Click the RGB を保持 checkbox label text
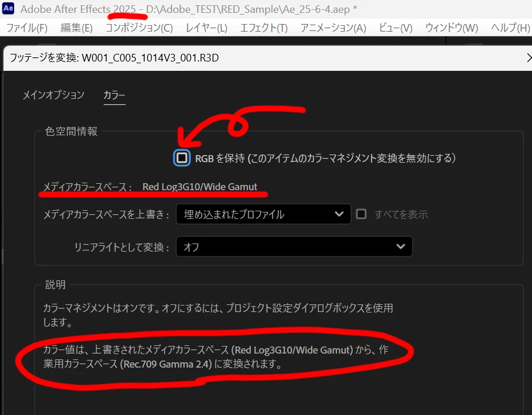The image size is (532, 415). [325, 158]
